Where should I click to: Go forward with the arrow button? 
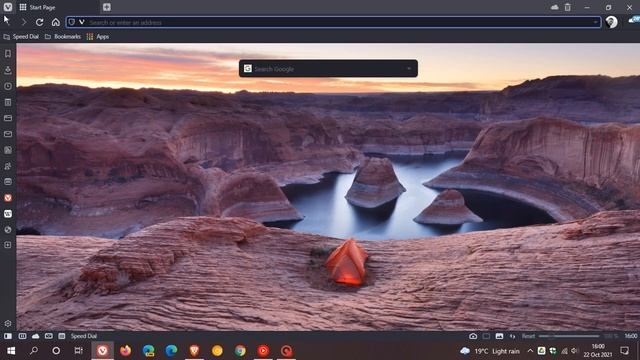[x=24, y=22]
